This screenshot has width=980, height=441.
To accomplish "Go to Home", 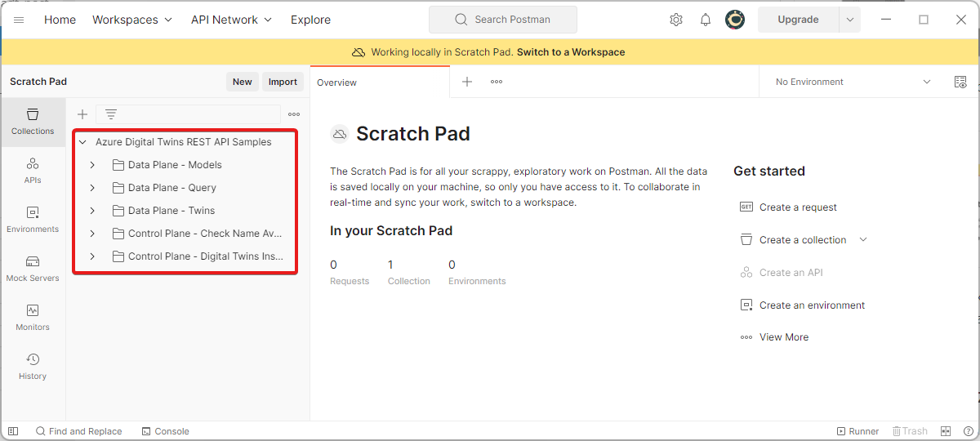I will pos(60,20).
